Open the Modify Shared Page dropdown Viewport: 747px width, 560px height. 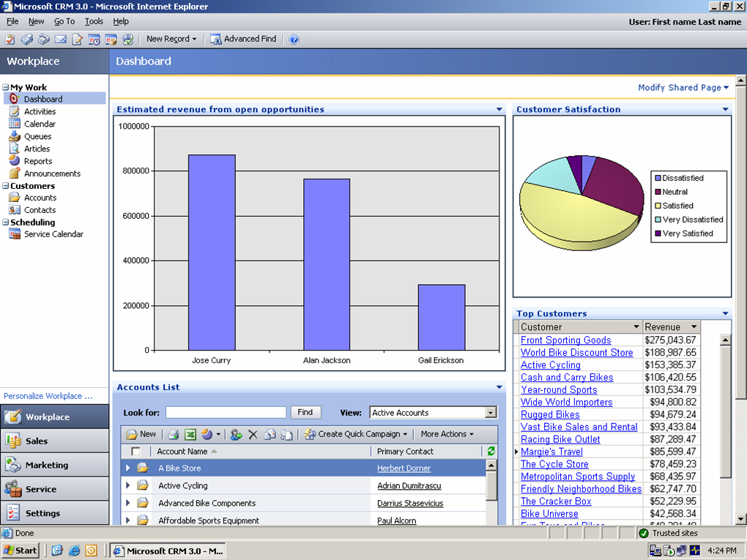(683, 88)
